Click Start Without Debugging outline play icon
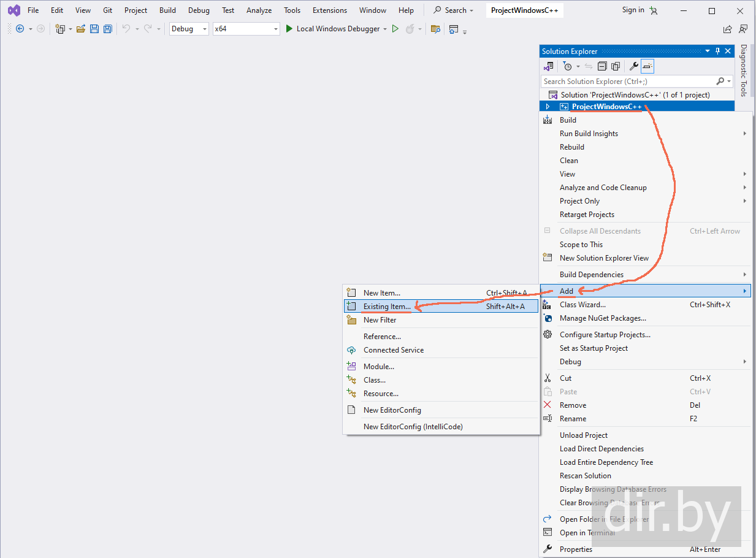This screenshot has height=558, width=756. (x=395, y=29)
